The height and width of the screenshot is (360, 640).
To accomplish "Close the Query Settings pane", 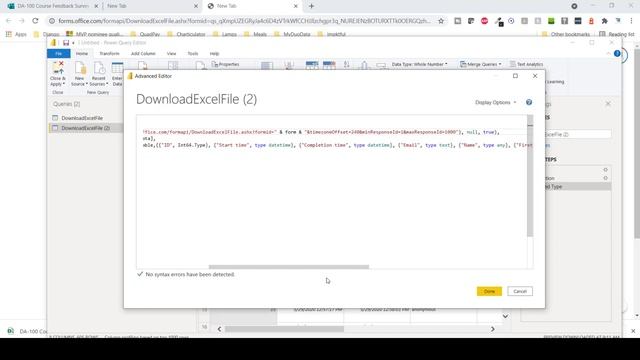I will coord(608,104).
